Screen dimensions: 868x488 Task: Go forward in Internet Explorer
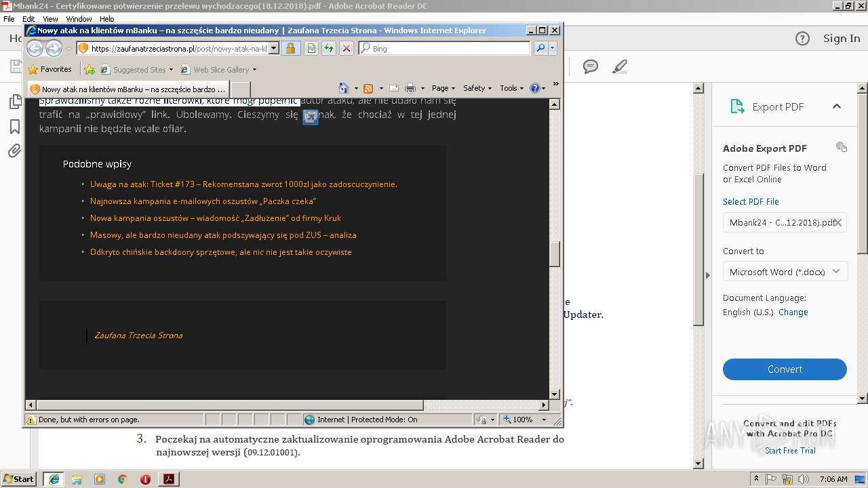54,48
